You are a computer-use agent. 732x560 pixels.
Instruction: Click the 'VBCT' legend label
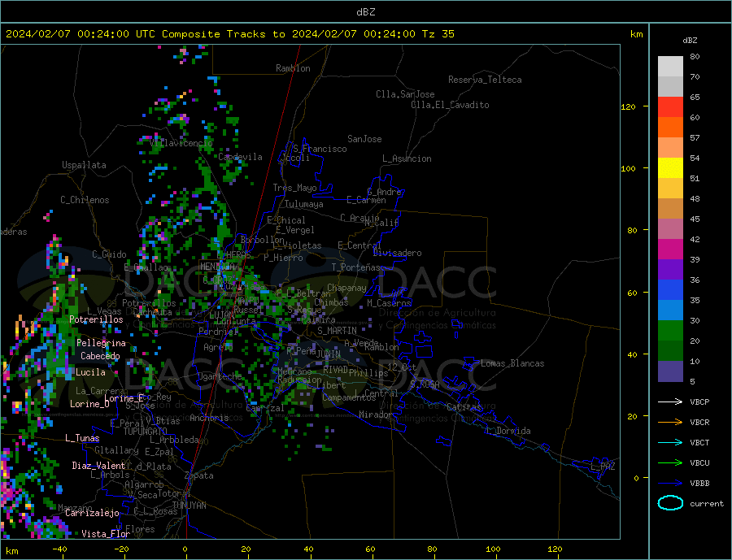(699, 442)
